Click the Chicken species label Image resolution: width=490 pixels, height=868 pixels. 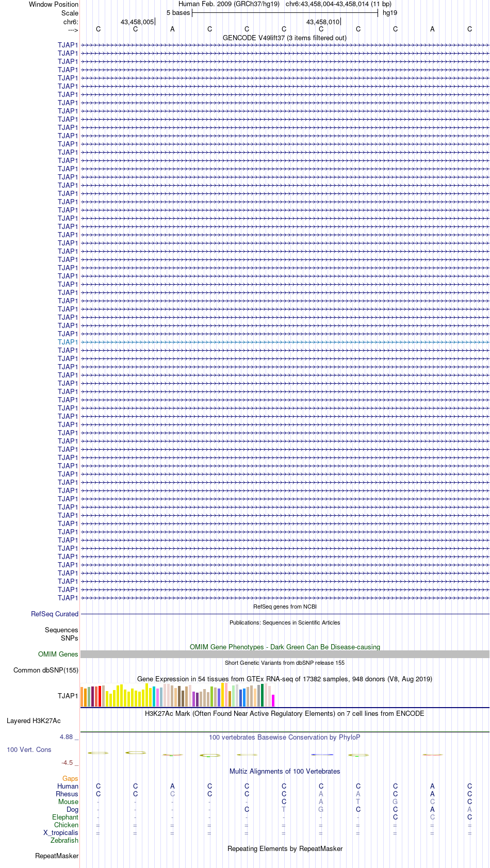67,825
